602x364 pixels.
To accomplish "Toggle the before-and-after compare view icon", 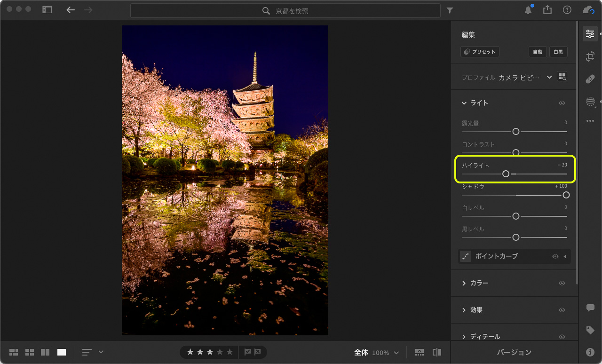I will pos(436,352).
